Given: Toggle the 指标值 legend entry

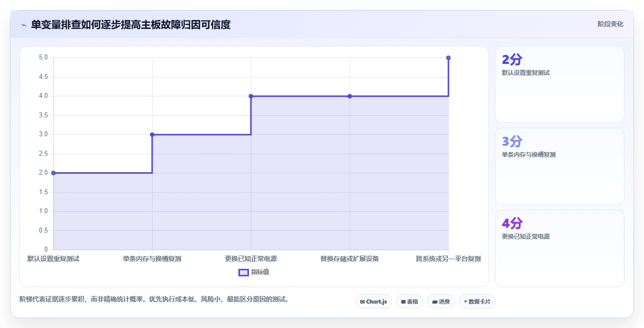Looking at the screenshot, I should point(254,272).
